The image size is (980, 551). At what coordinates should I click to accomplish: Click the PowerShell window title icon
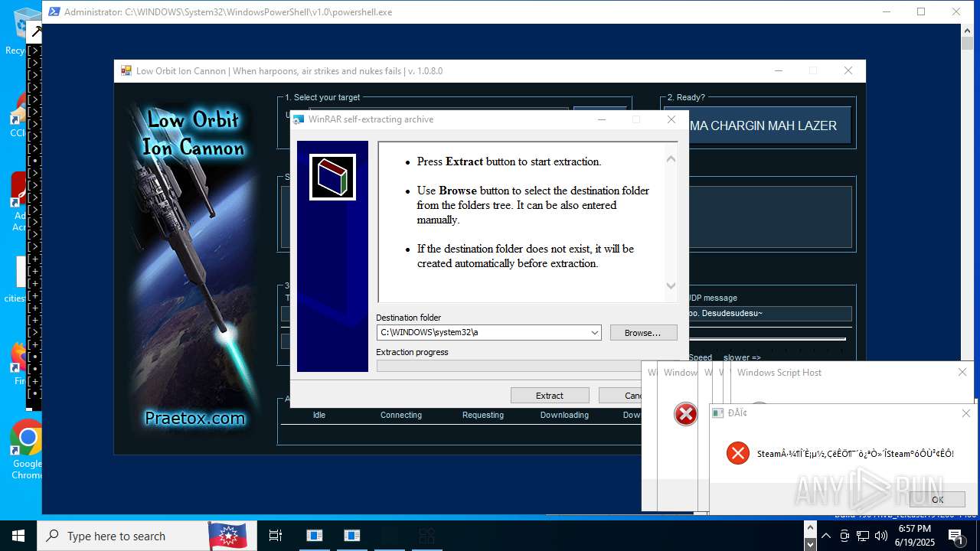pyautogui.click(x=54, y=12)
